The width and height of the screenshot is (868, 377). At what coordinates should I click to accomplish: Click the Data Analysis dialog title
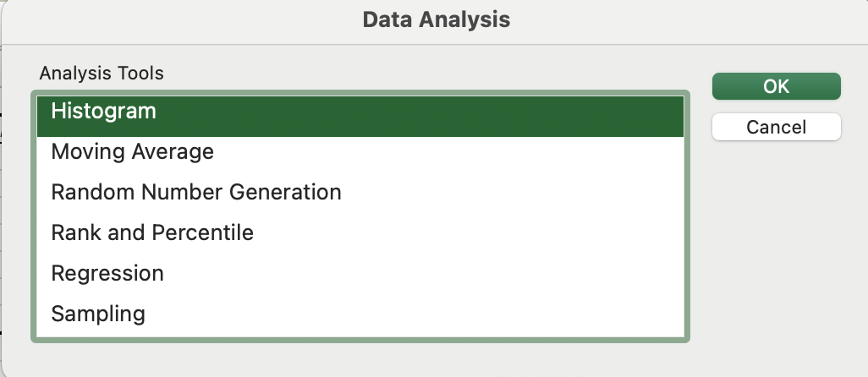436,19
